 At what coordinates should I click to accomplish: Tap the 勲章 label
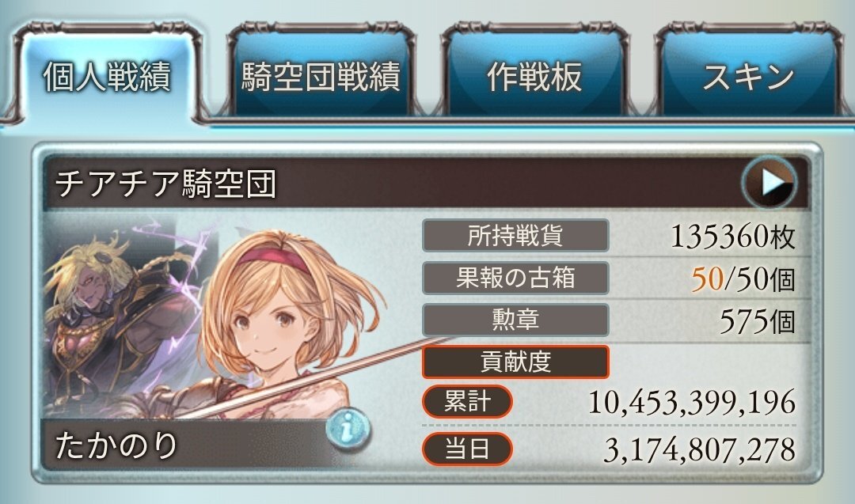click(515, 320)
